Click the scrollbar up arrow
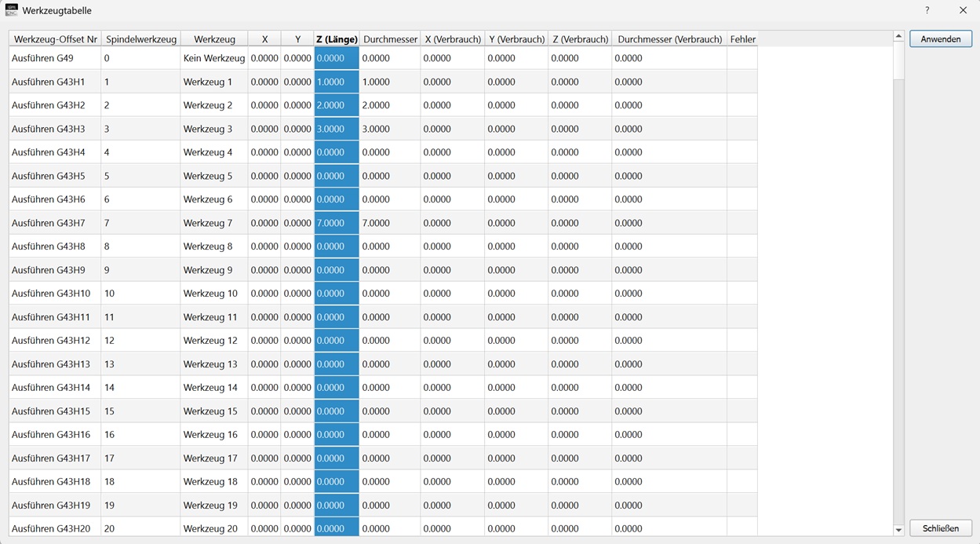980x544 pixels. pyautogui.click(x=899, y=36)
